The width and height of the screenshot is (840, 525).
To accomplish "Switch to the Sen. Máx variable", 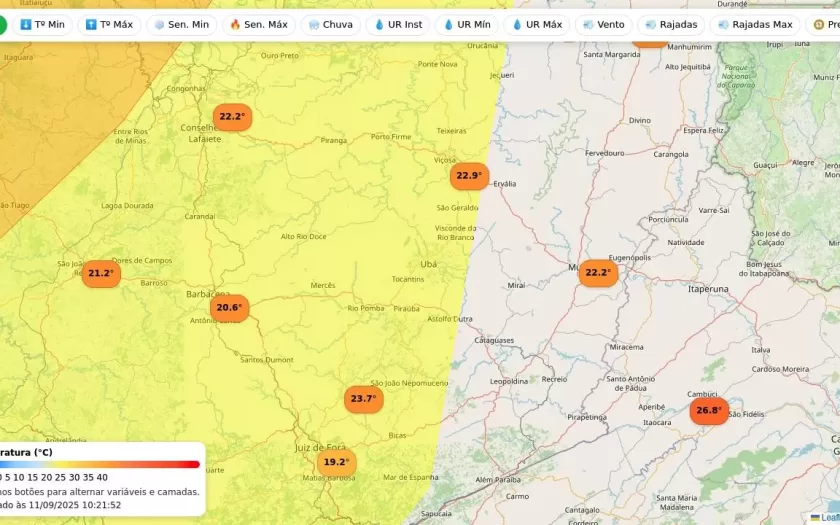I will (x=259, y=24).
